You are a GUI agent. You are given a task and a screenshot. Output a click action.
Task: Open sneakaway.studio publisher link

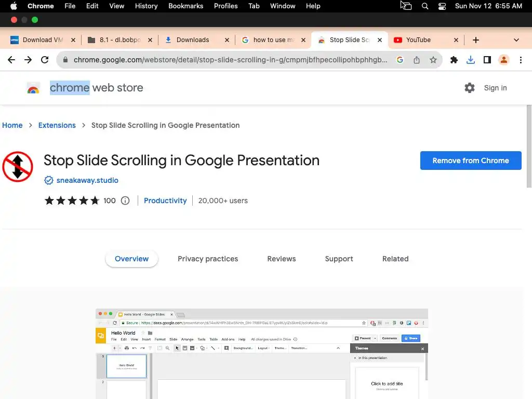(x=87, y=180)
